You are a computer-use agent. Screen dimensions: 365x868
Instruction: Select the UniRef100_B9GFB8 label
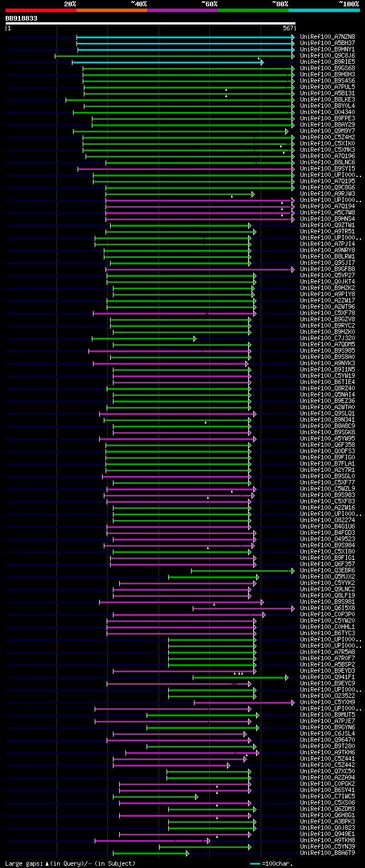tap(327, 269)
